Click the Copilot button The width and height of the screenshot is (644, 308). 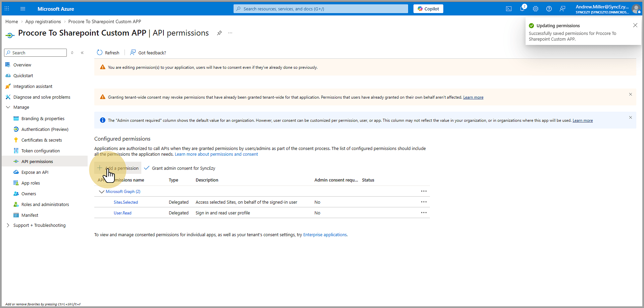pos(428,9)
